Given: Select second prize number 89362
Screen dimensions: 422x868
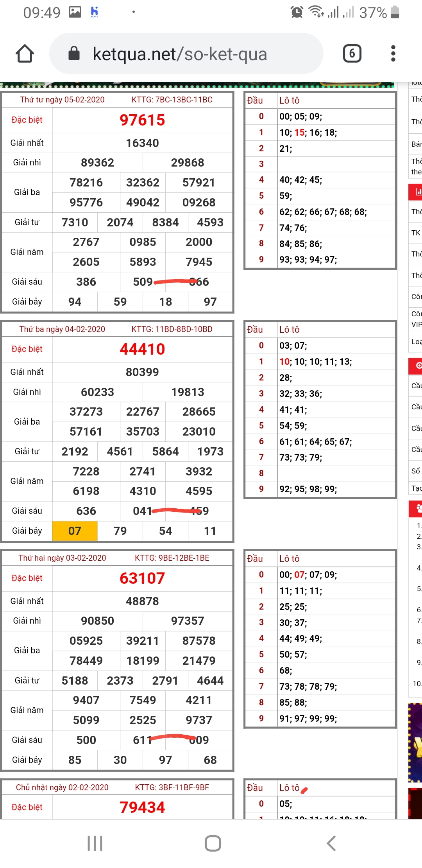Looking at the screenshot, I should tap(97, 163).
